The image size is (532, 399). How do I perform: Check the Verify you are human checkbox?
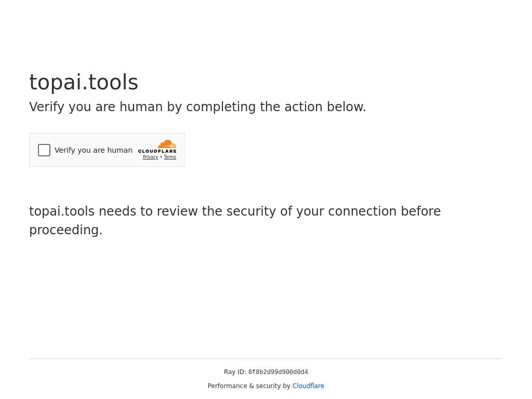[x=44, y=150]
